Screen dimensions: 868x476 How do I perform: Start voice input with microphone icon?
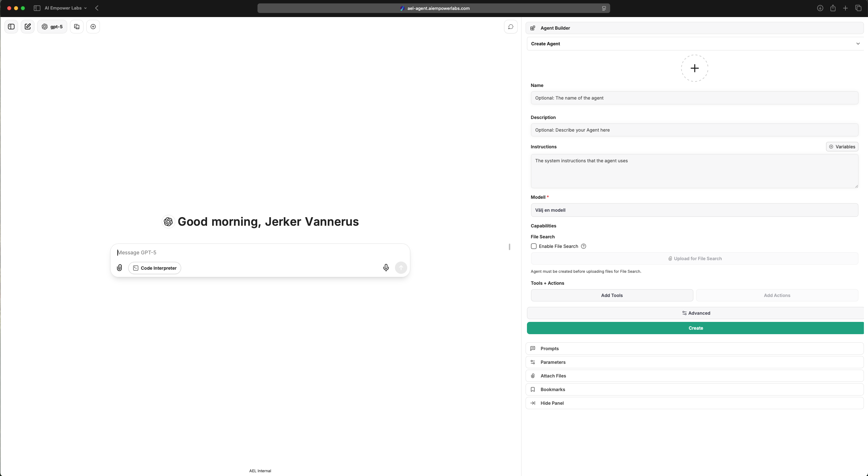(x=386, y=268)
